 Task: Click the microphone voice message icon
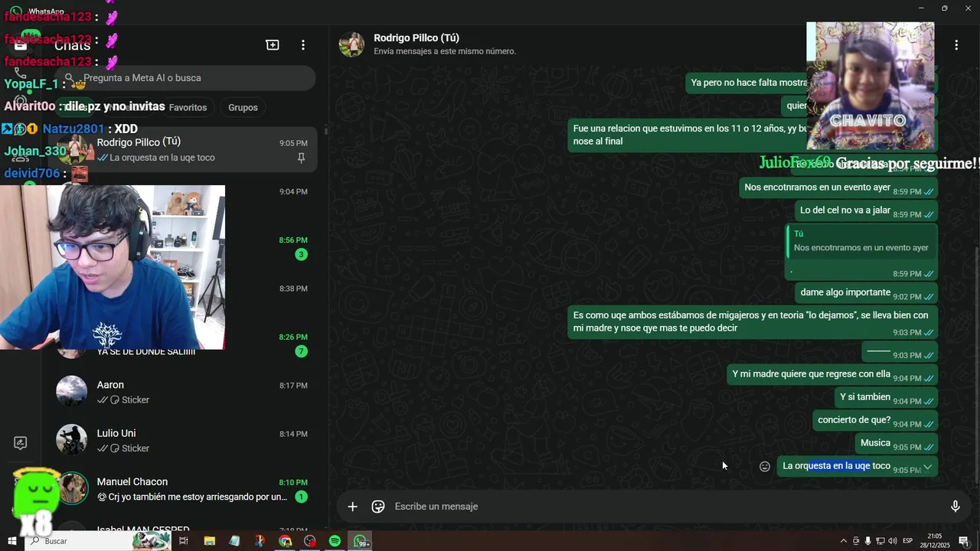tap(955, 506)
